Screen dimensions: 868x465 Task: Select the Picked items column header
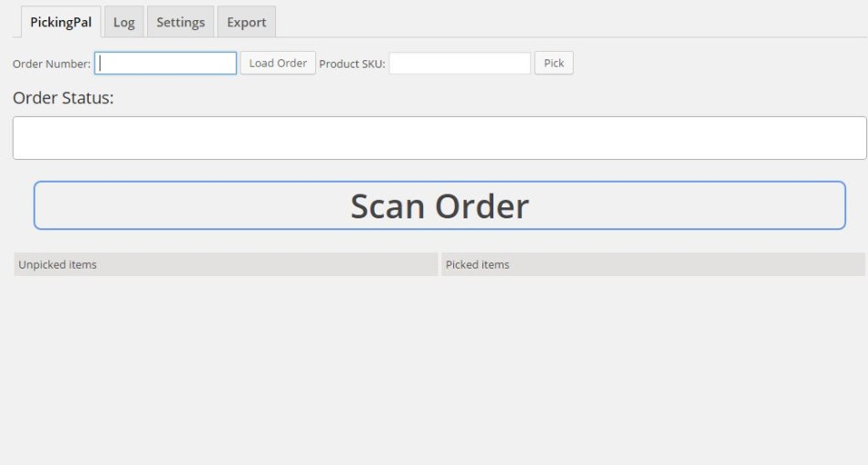tap(652, 265)
